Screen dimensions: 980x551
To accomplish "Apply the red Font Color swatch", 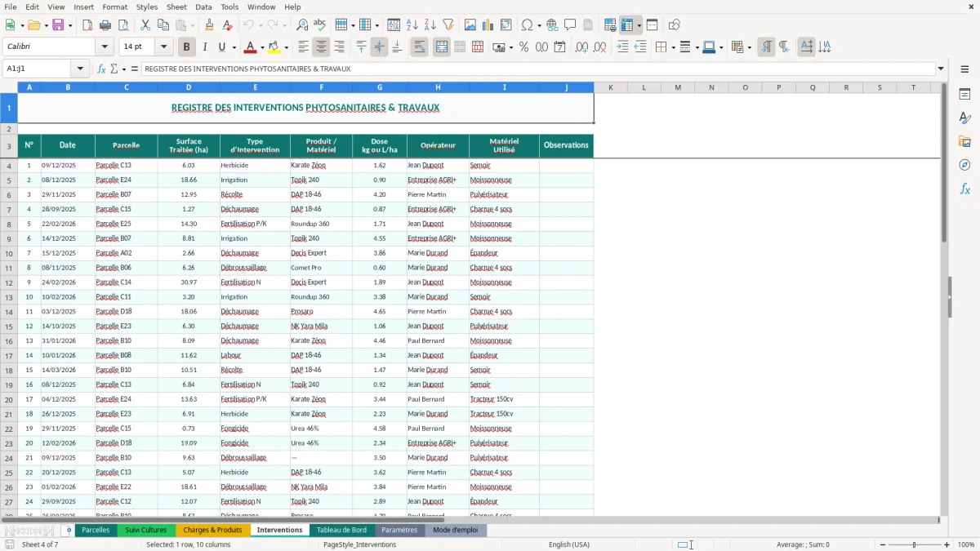I will click(251, 47).
